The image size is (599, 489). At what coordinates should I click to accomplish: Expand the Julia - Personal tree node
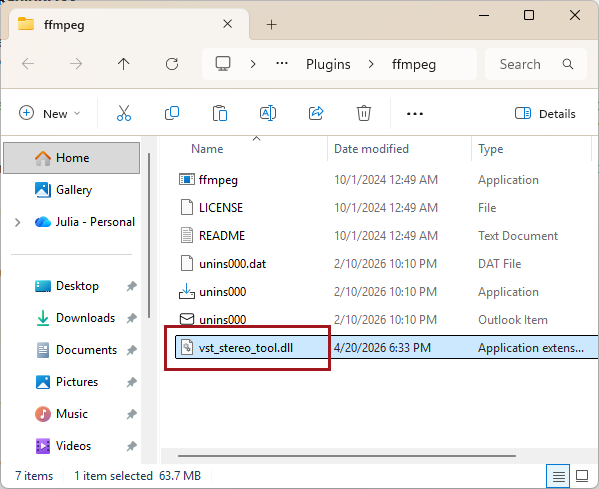[18, 222]
